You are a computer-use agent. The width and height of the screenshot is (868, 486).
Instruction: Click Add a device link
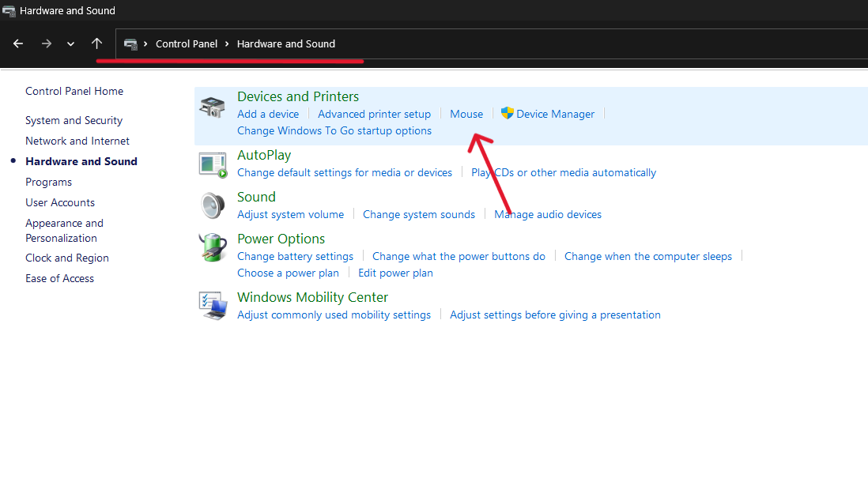tap(268, 114)
